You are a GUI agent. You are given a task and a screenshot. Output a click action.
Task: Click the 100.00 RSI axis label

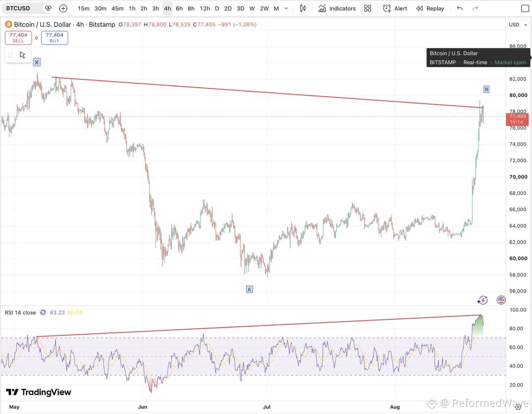518,310
